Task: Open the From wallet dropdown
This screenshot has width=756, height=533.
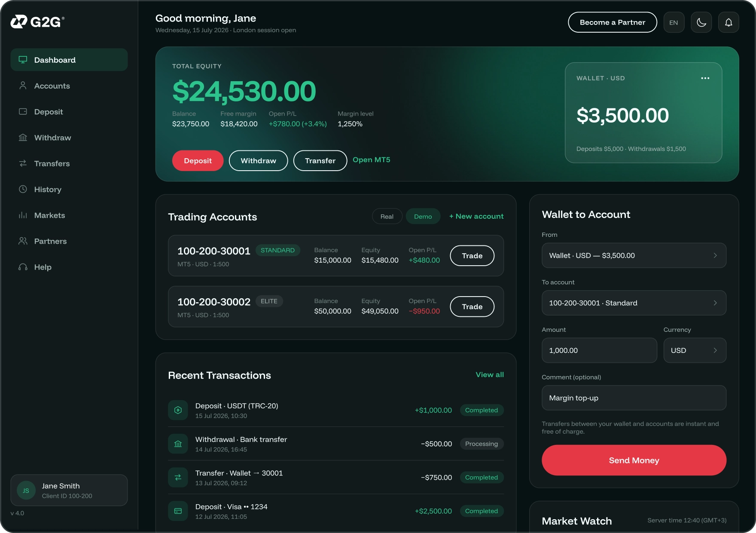Action: tap(634, 255)
